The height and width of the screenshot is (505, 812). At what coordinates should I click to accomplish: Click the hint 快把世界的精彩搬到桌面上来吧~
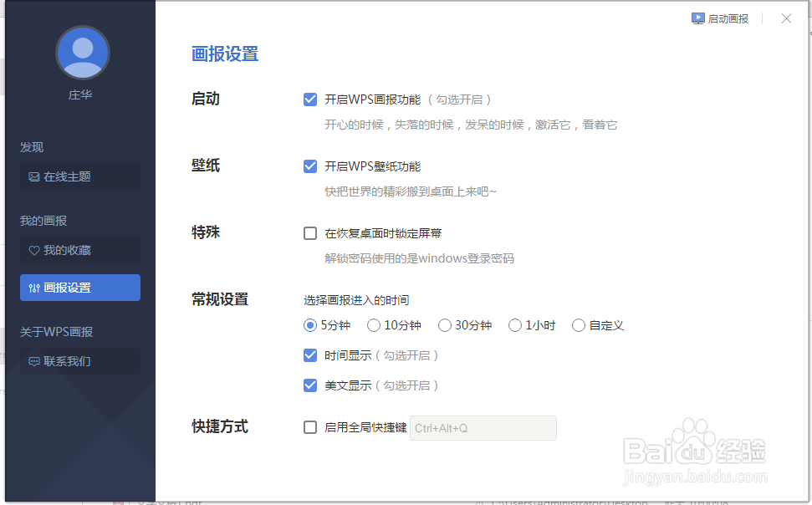(x=411, y=191)
